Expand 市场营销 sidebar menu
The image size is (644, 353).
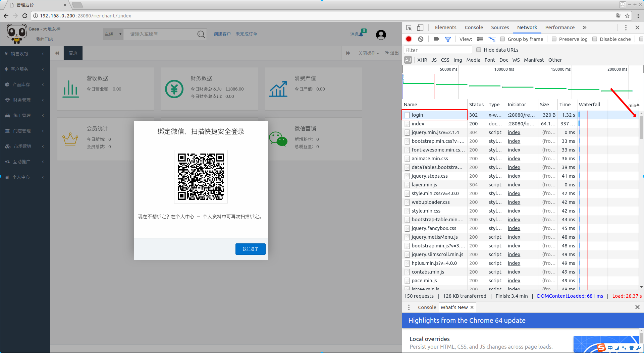[x=25, y=146]
